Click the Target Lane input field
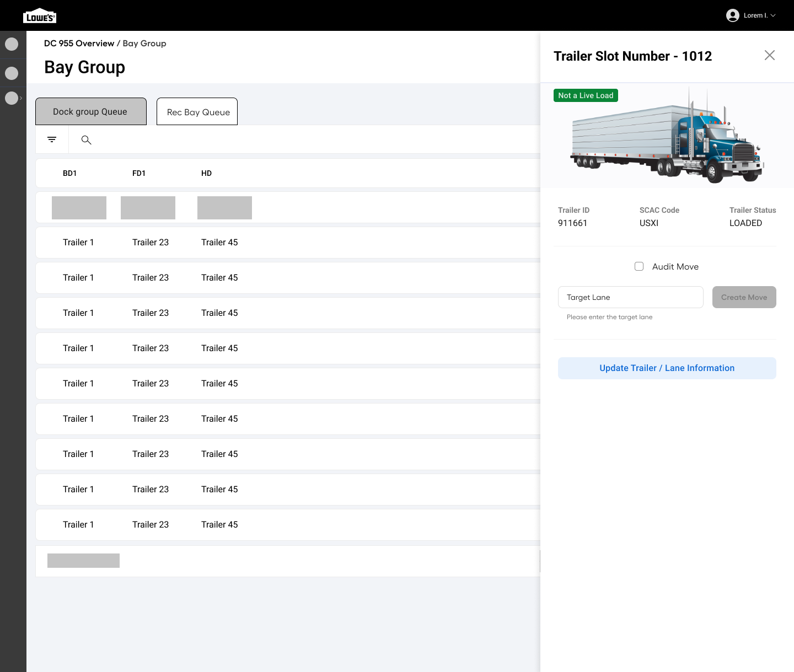The width and height of the screenshot is (794, 672). [630, 297]
